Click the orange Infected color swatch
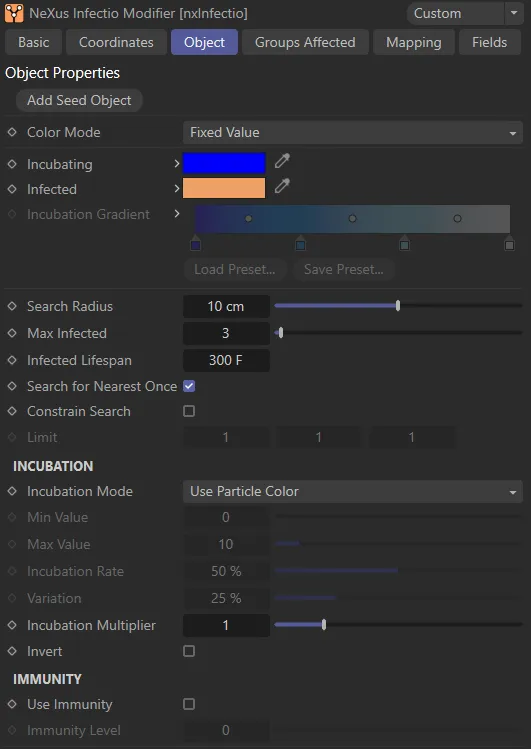Screen dimensions: 531x749 point(224,188)
